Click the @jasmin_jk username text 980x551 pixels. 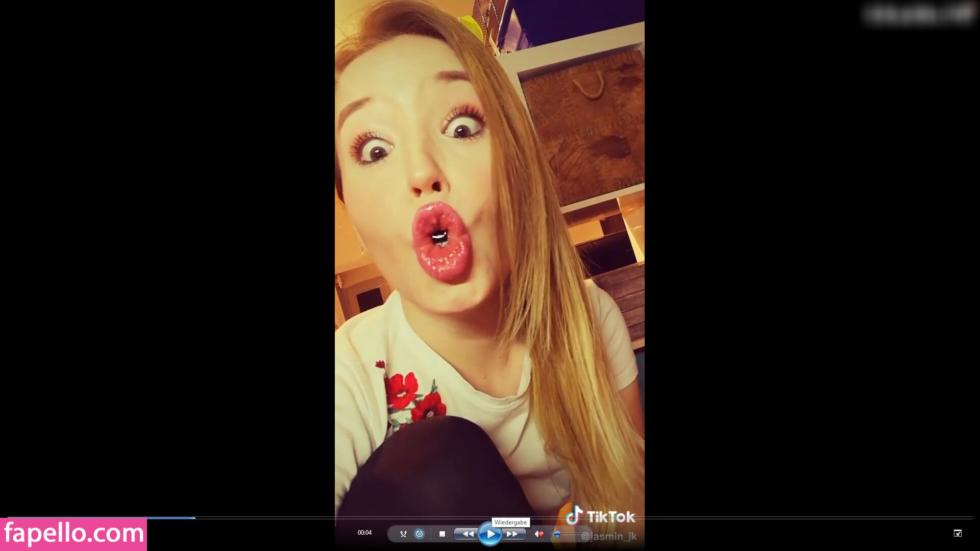click(609, 536)
